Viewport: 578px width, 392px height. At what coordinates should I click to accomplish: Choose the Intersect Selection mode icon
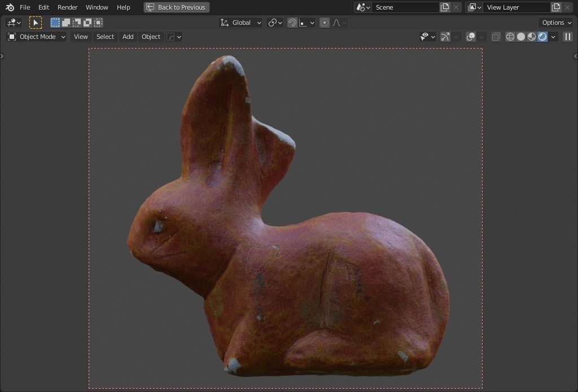coord(98,23)
